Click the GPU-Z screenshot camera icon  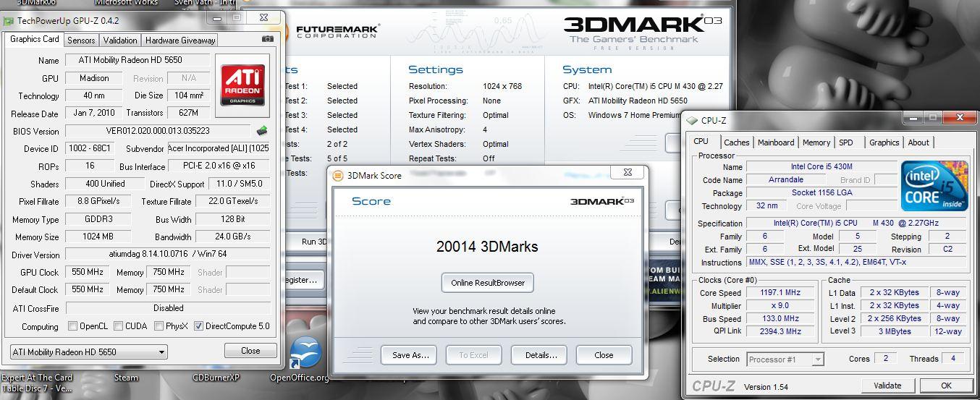click(x=268, y=39)
